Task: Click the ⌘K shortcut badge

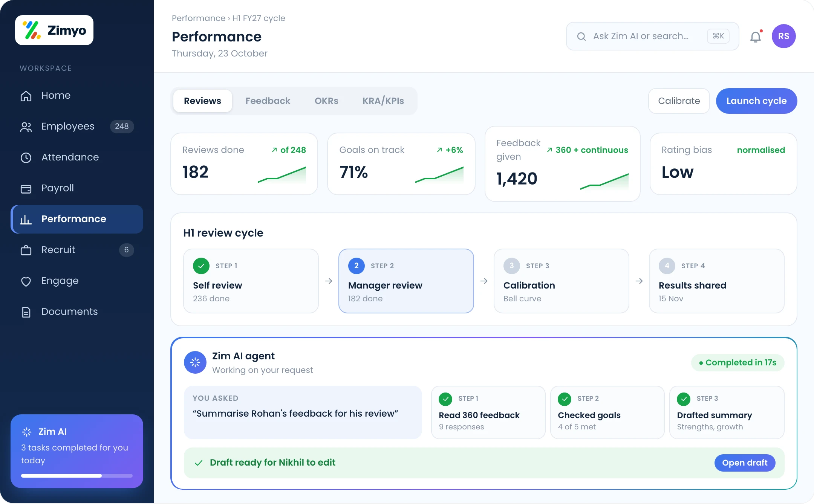Action: (x=718, y=36)
